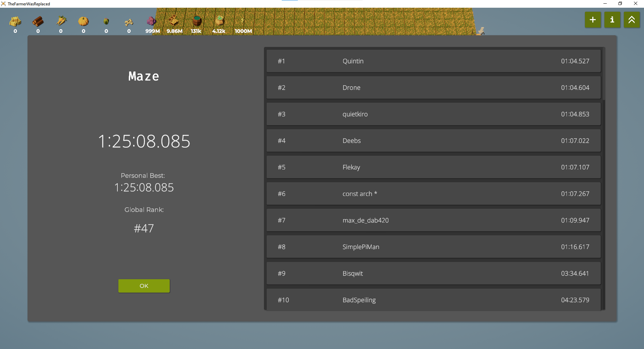This screenshot has height=349, width=644.
Task: Select leaderboard row #5 Flekay
Action: [x=433, y=167]
